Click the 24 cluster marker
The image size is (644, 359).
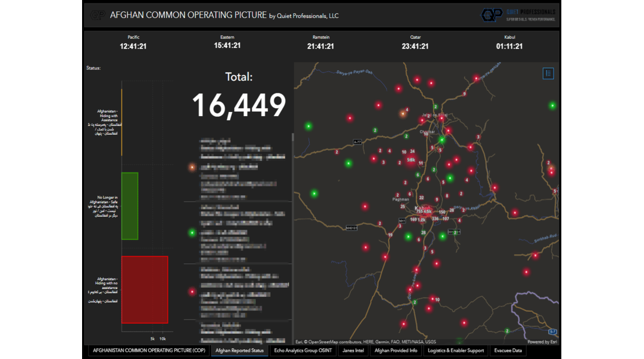tap(412, 151)
